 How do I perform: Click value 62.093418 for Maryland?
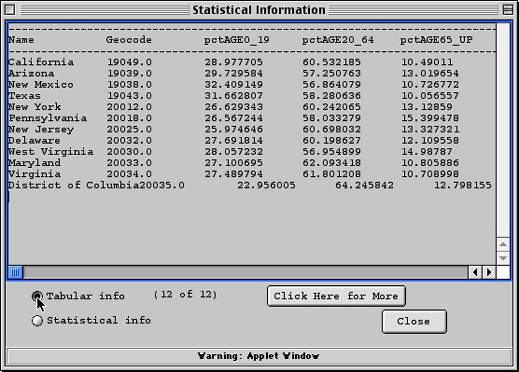pyautogui.click(x=332, y=163)
